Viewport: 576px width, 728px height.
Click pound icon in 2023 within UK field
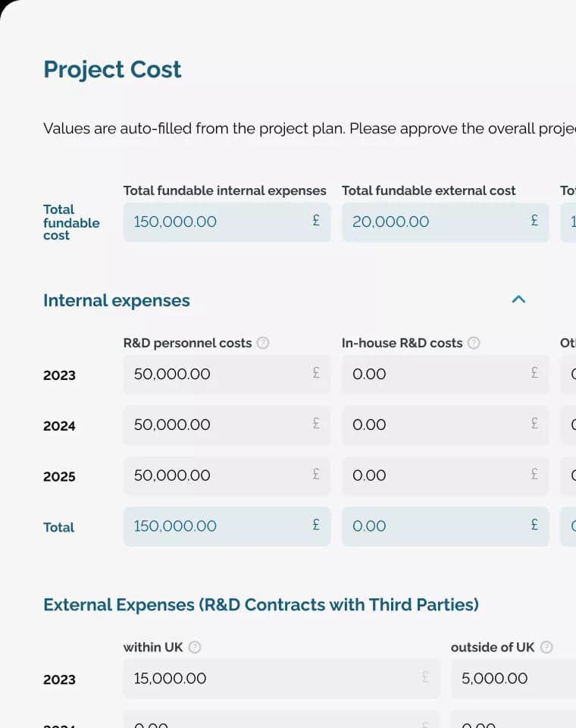pos(425,676)
